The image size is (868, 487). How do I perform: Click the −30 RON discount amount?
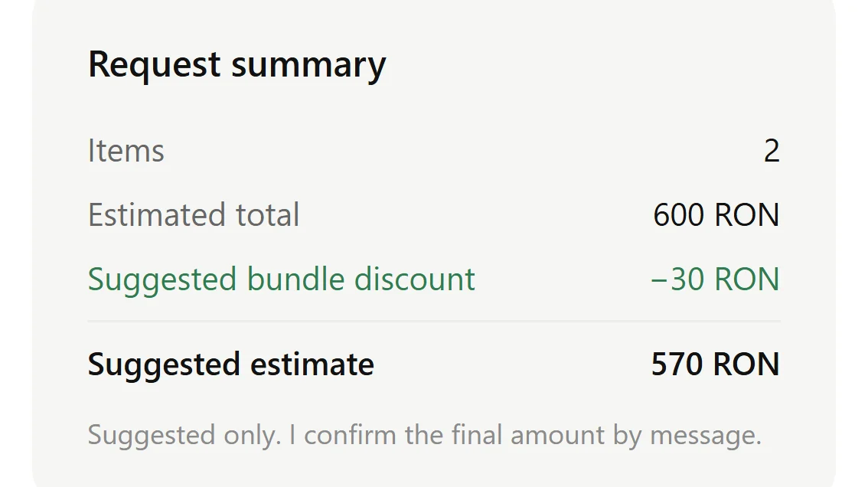715,279
